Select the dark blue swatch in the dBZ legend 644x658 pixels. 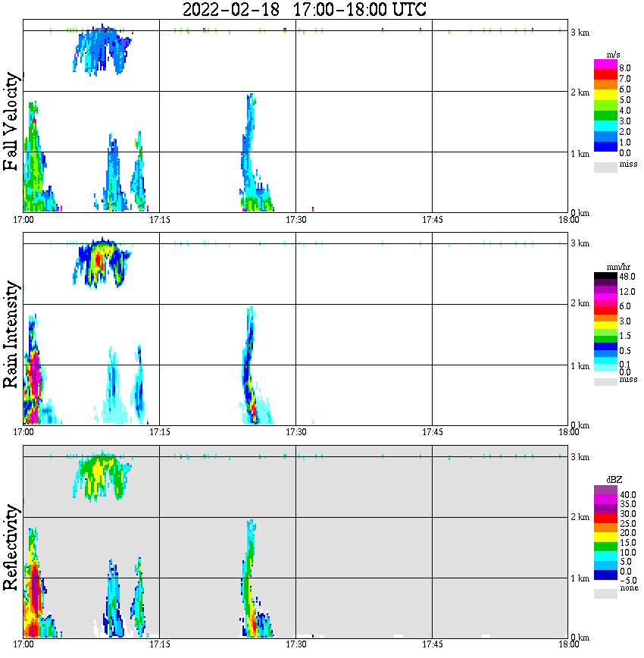(605, 575)
